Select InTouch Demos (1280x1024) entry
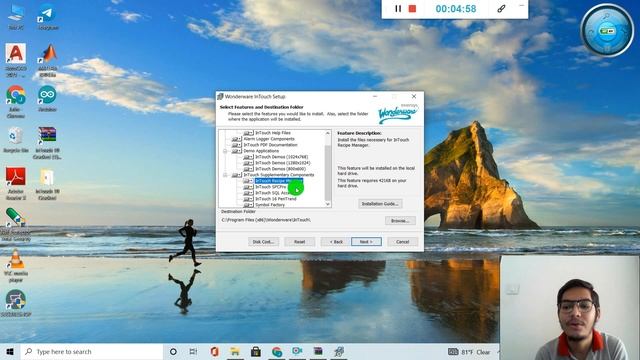Viewport: 640px width, 360px height. click(282, 163)
